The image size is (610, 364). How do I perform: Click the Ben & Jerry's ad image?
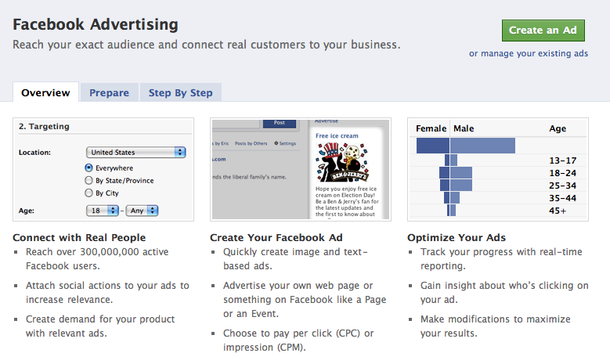pyautogui.click(x=337, y=163)
